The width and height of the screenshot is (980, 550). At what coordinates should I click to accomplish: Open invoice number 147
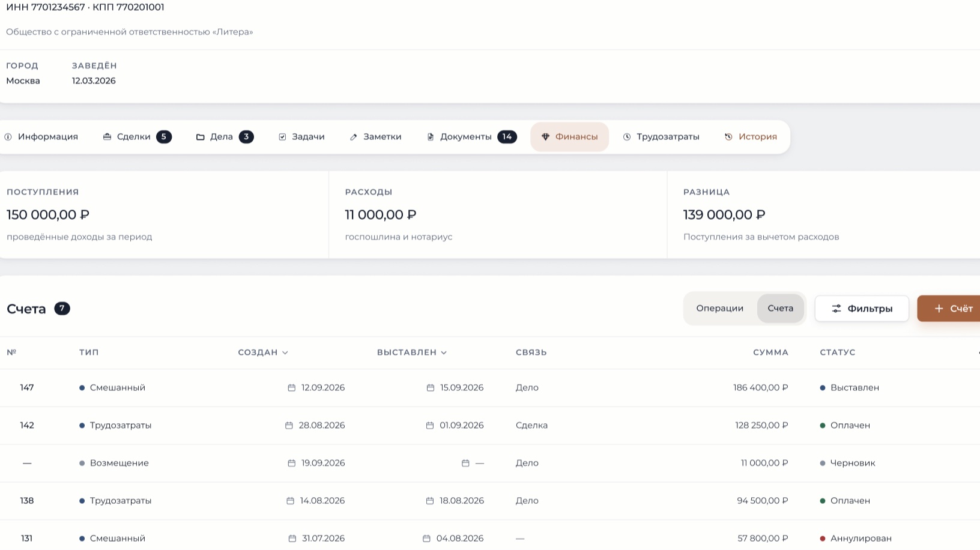[27, 388]
